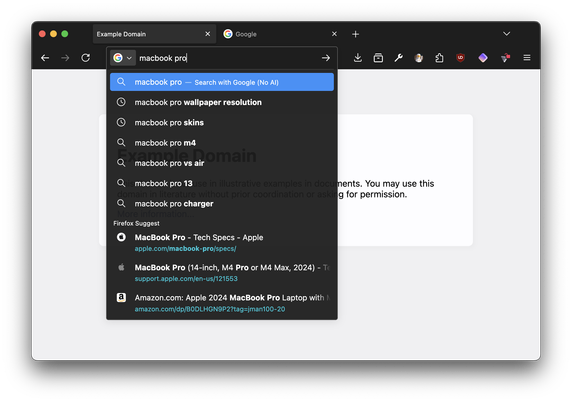Screen dimensions: 572x402
Task: Choose suggestion 'macbook pro m4'
Action: click(222, 143)
